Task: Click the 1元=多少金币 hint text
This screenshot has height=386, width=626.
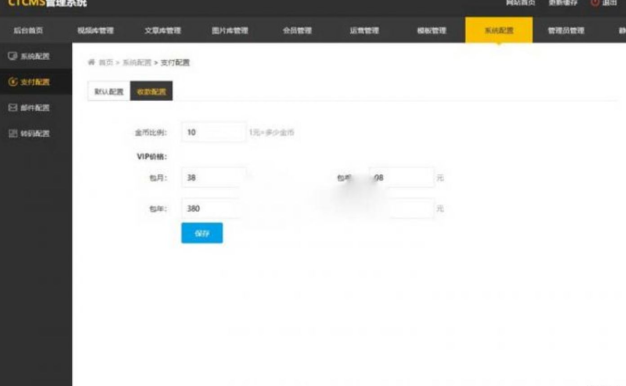Action: pos(271,132)
